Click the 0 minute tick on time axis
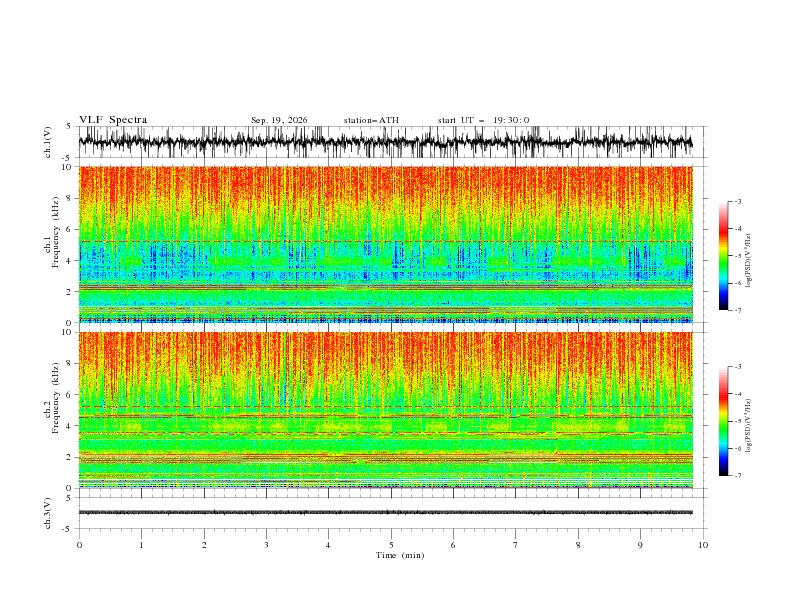 (x=79, y=545)
